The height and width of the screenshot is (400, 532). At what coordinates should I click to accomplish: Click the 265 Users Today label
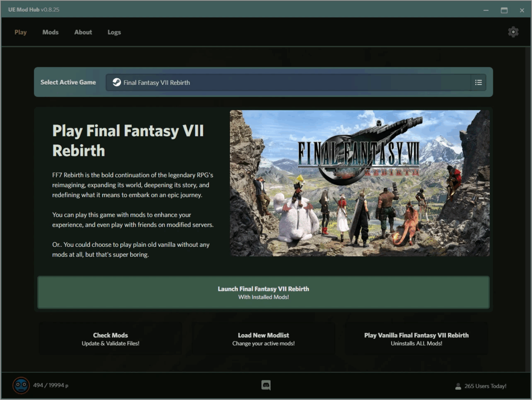click(x=485, y=386)
